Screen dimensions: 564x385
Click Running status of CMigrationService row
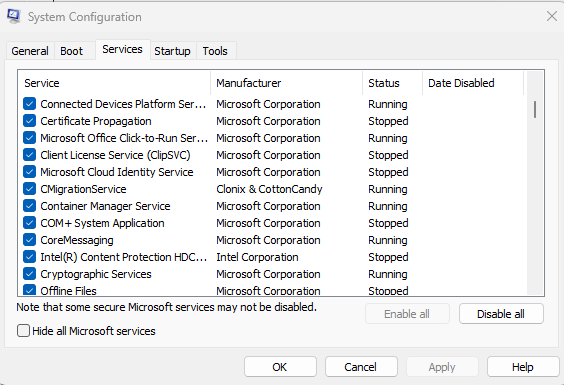pos(387,189)
